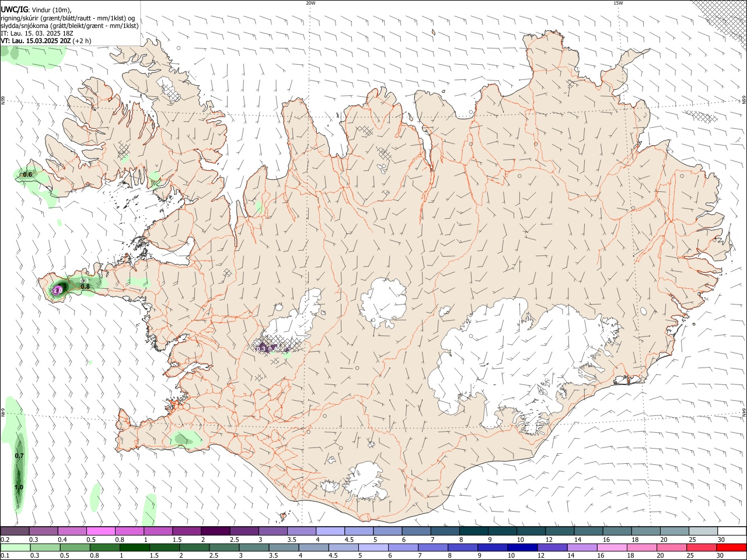Viewport: 747px width, 560px height.
Task: Click the '0.2' label in upper scale
Action: pos(5,540)
